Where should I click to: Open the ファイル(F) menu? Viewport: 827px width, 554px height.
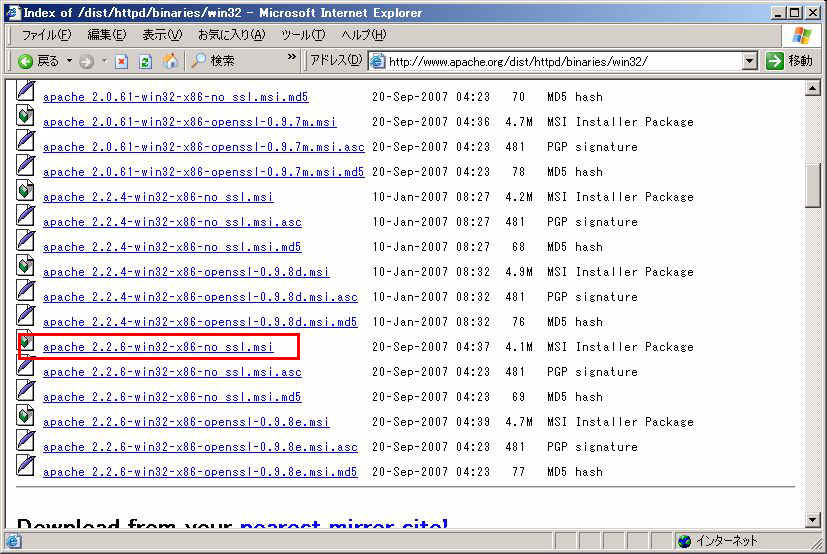[46, 35]
